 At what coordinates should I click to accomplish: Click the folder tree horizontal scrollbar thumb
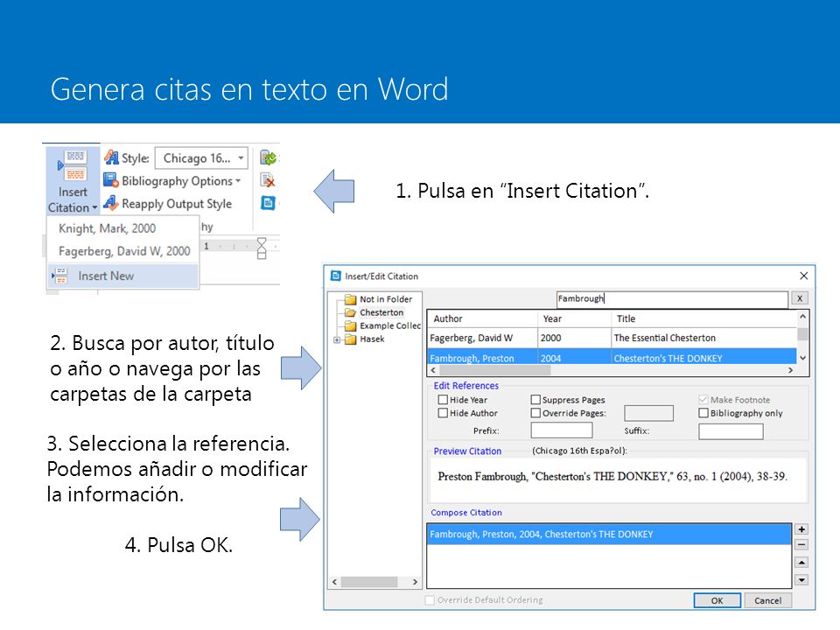(369, 582)
